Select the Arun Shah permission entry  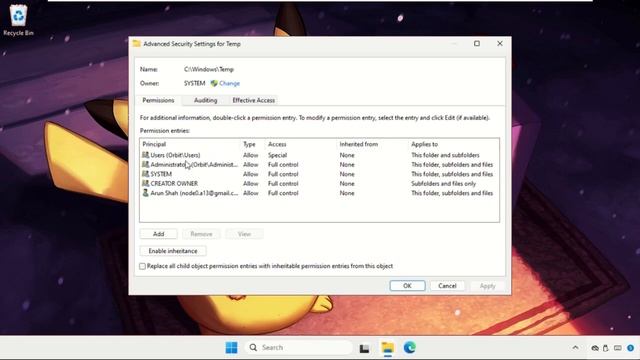click(x=319, y=193)
